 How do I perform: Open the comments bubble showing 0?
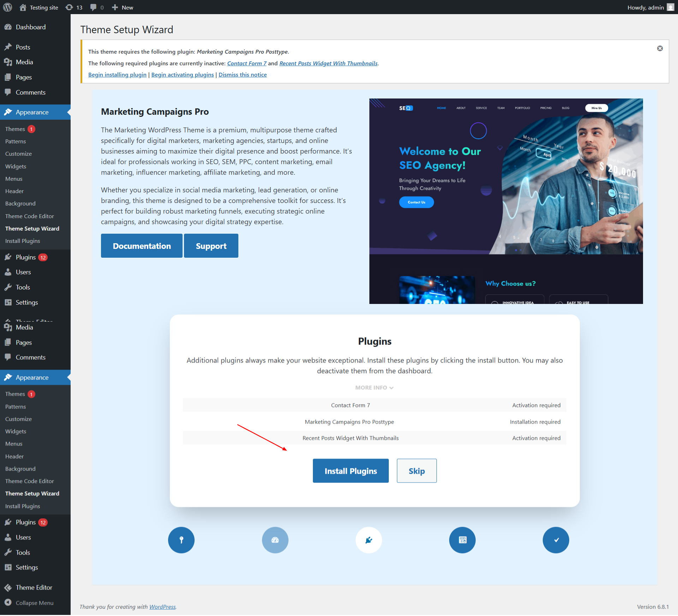[97, 7]
